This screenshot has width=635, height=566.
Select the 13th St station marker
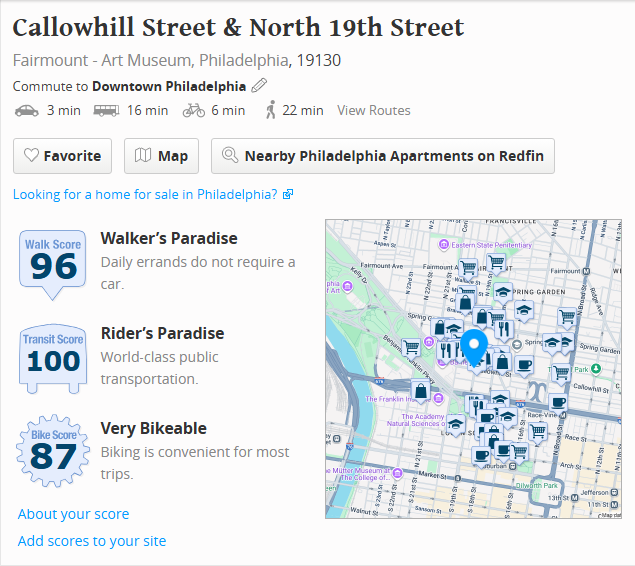tap(574, 498)
